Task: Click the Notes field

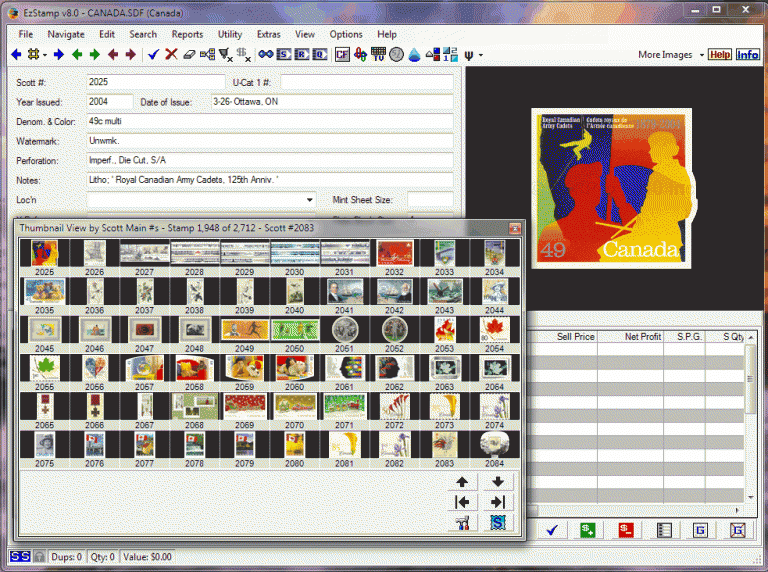Action: point(270,180)
